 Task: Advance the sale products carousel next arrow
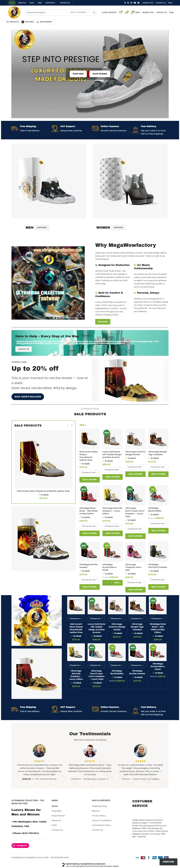72,425
